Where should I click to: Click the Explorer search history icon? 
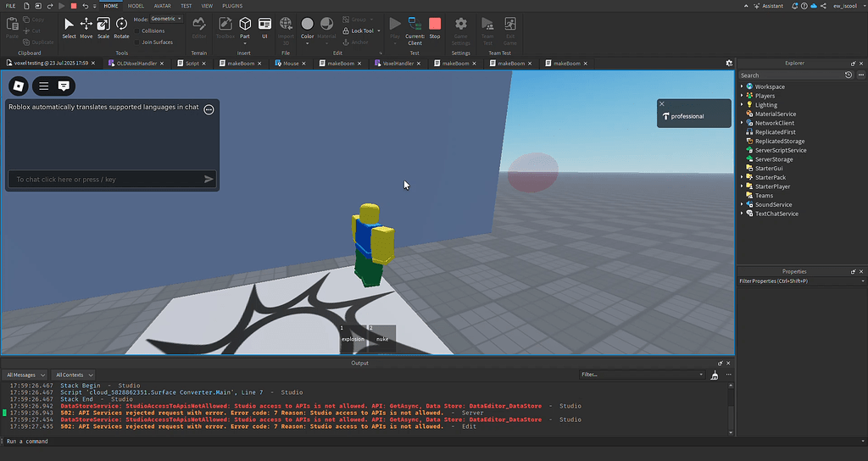848,75
